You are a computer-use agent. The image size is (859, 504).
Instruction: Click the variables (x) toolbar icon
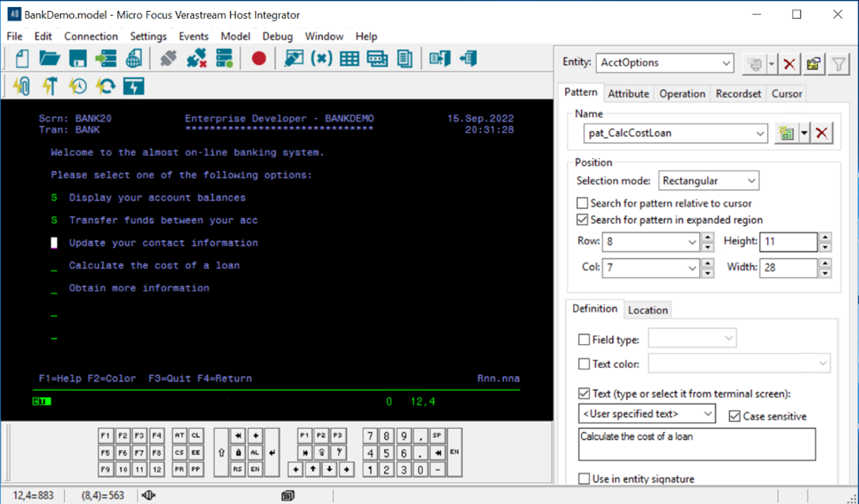click(x=321, y=59)
